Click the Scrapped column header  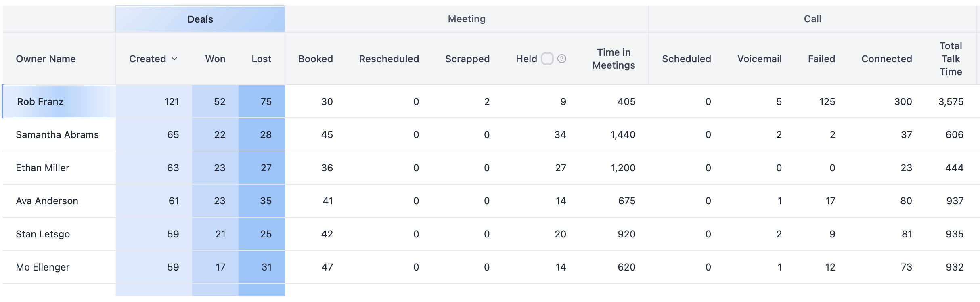(x=467, y=59)
